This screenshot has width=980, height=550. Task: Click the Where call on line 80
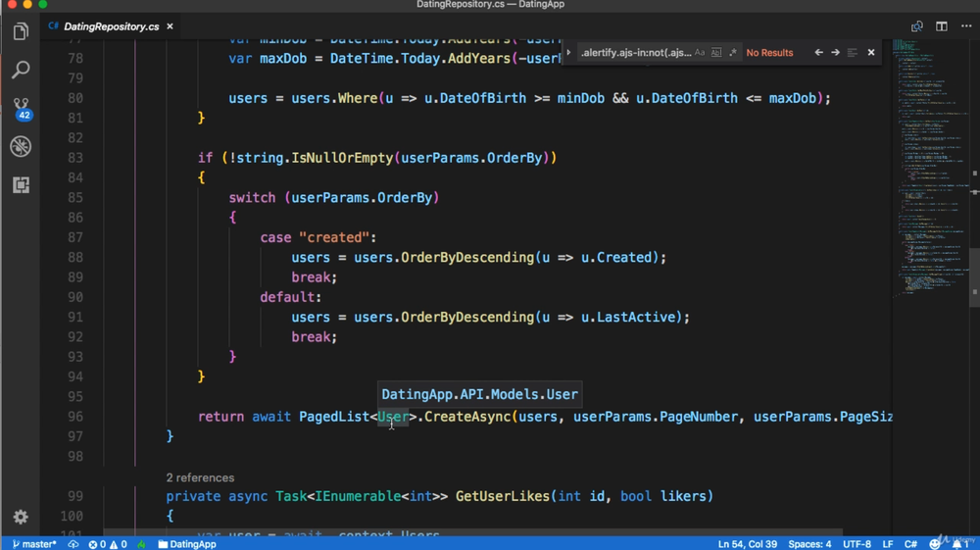[x=358, y=98]
